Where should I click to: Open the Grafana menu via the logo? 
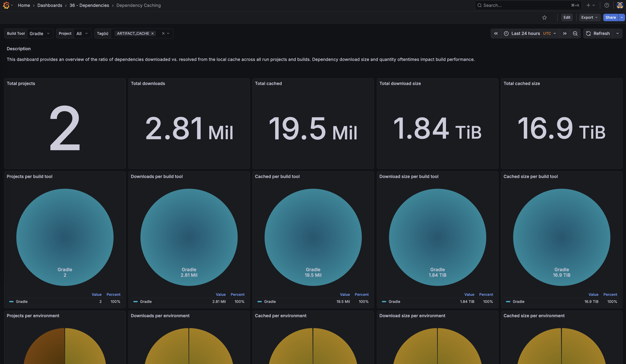point(6,5)
